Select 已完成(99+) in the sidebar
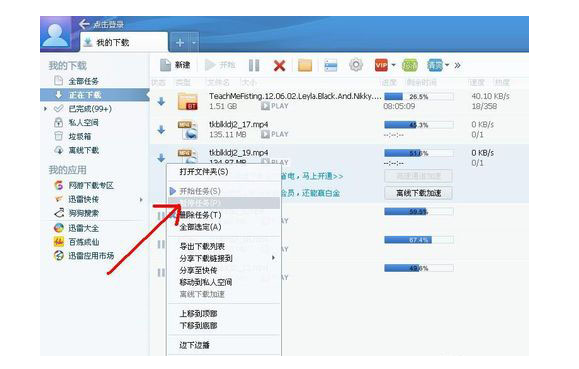This screenshot has width=579, height=369. tap(90, 109)
